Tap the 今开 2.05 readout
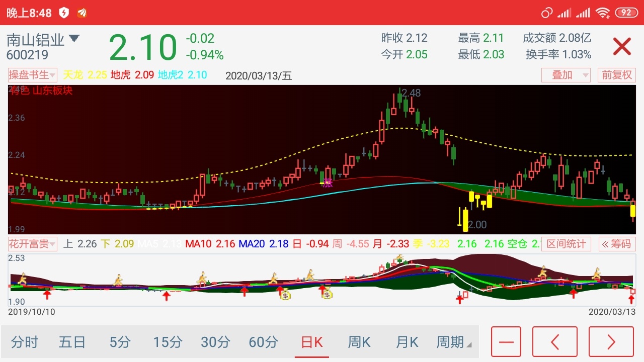This screenshot has width=644, height=362. 404,54
